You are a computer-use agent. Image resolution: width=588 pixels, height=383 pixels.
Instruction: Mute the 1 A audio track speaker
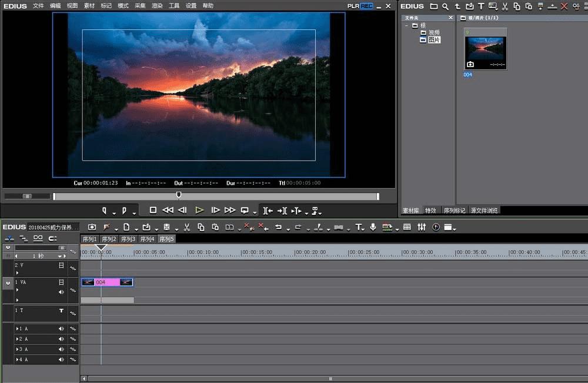[x=61, y=329]
